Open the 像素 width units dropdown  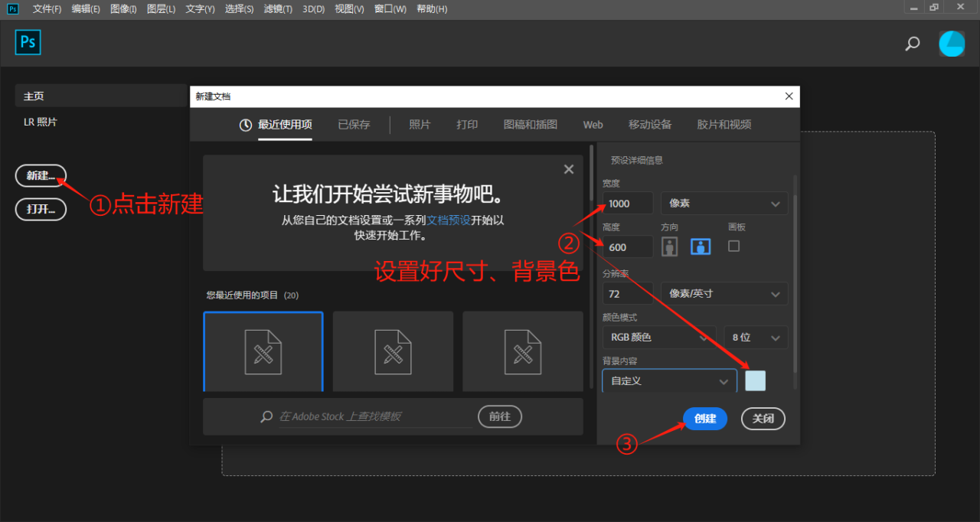[724, 204]
